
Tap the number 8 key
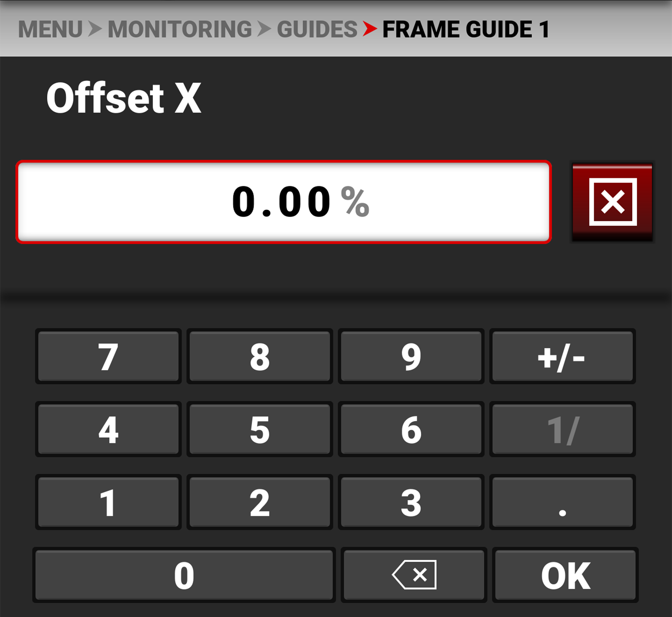click(x=260, y=356)
